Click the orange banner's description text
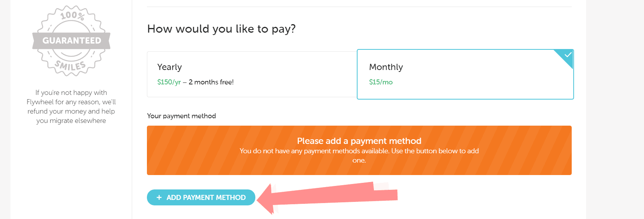Image resolution: width=644 pixels, height=219 pixels. [359, 156]
